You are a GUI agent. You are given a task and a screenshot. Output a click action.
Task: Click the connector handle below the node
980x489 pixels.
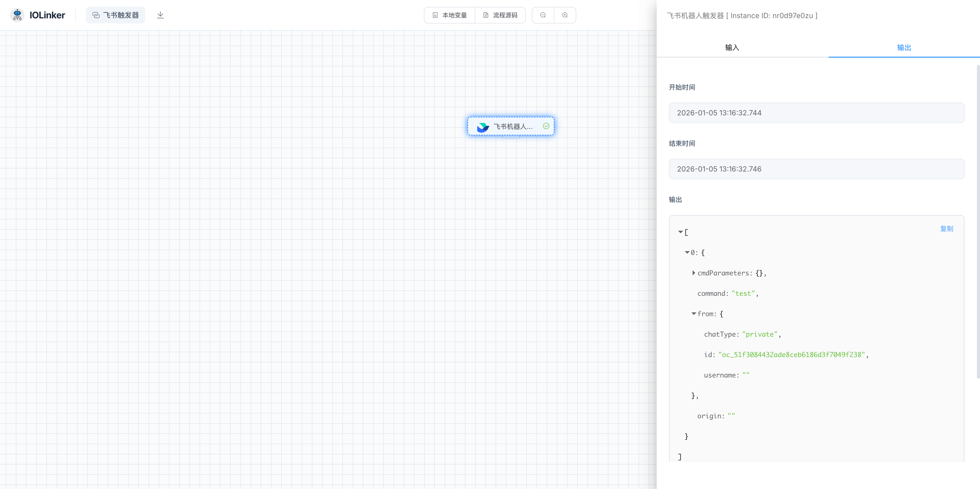(x=510, y=137)
